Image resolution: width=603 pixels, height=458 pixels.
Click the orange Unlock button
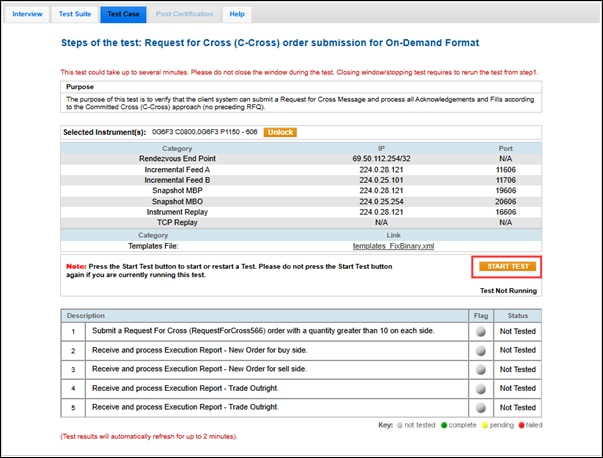280,132
